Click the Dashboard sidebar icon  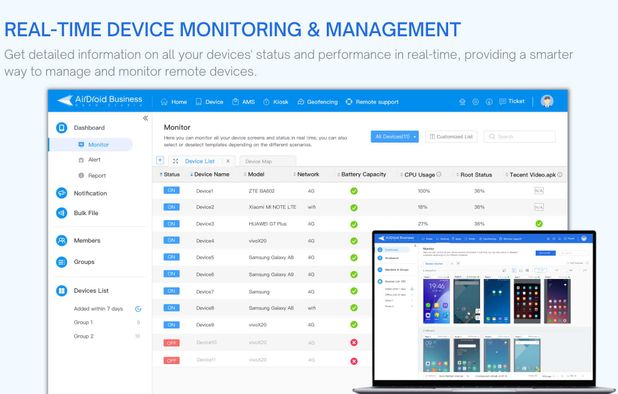pyautogui.click(x=61, y=128)
